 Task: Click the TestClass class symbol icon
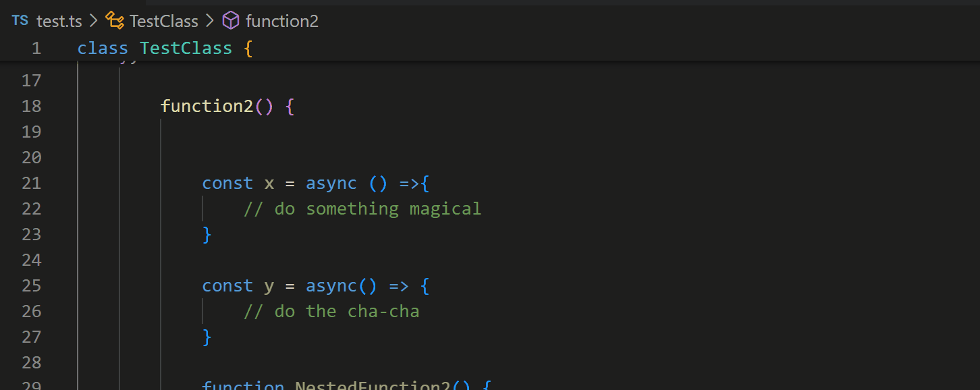pyautogui.click(x=115, y=21)
